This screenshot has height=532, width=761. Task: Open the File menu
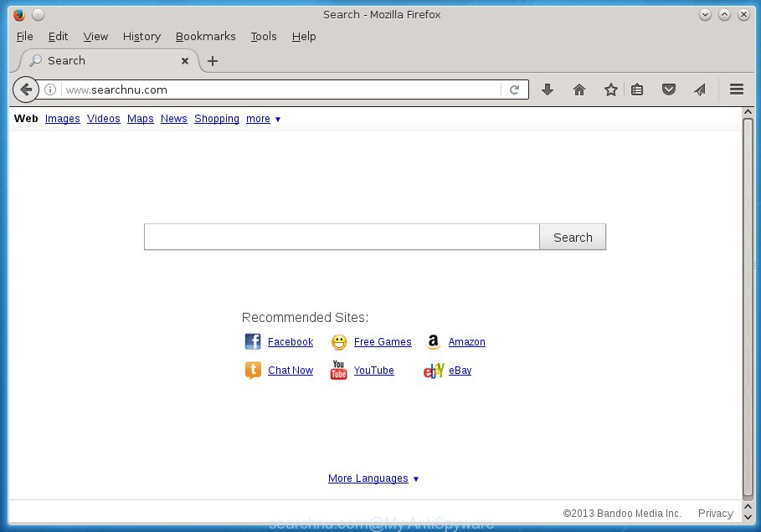pyautogui.click(x=25, y=36)
